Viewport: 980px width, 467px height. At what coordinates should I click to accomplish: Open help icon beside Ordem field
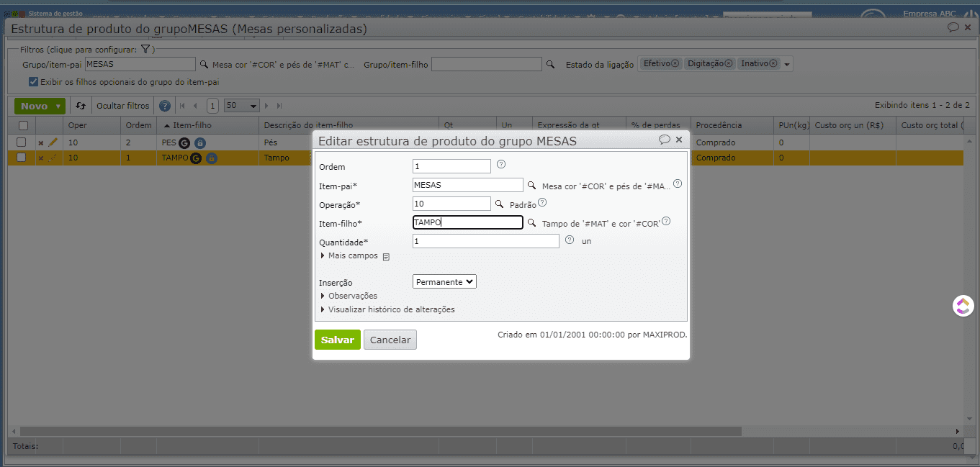point(501,165)
